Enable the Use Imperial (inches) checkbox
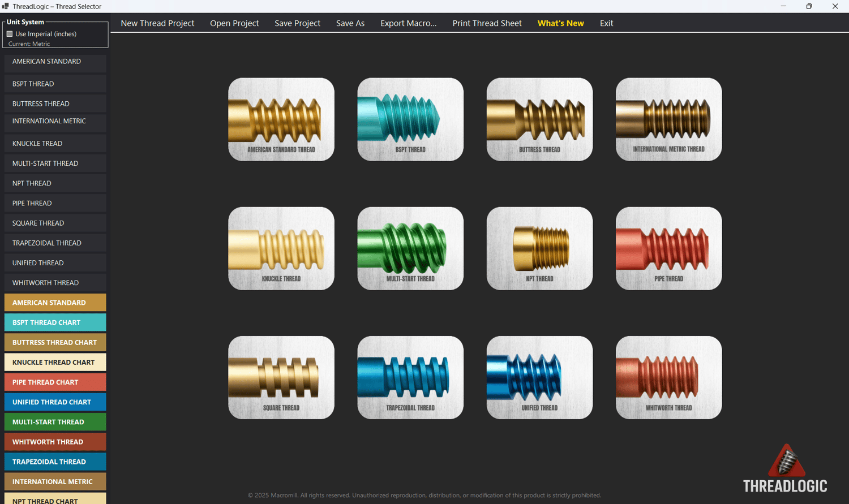Image resolution: width=849 pixels, height=504 pixels. (x=10, y=34)
